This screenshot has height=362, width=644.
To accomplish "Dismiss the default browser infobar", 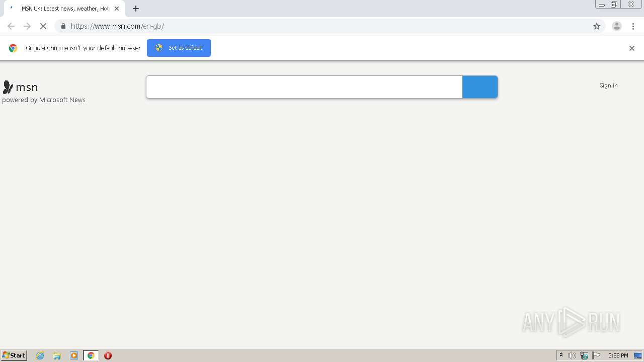I will point(632,48).
